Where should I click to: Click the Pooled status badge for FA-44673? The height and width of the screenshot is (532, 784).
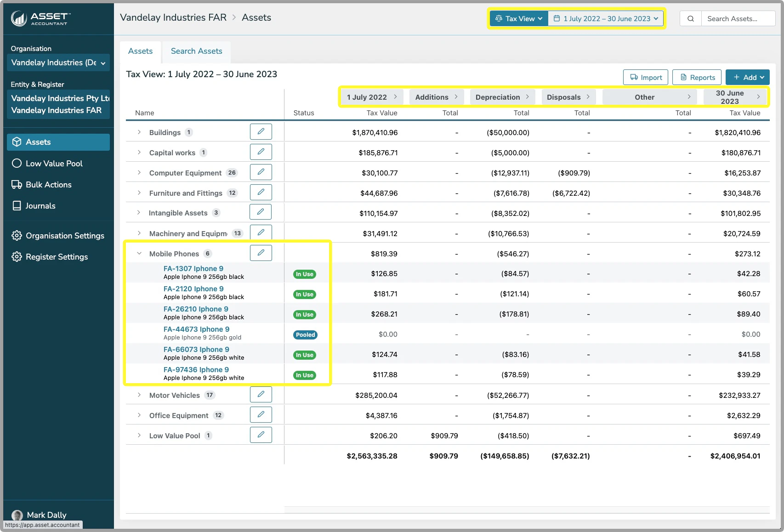305,334
